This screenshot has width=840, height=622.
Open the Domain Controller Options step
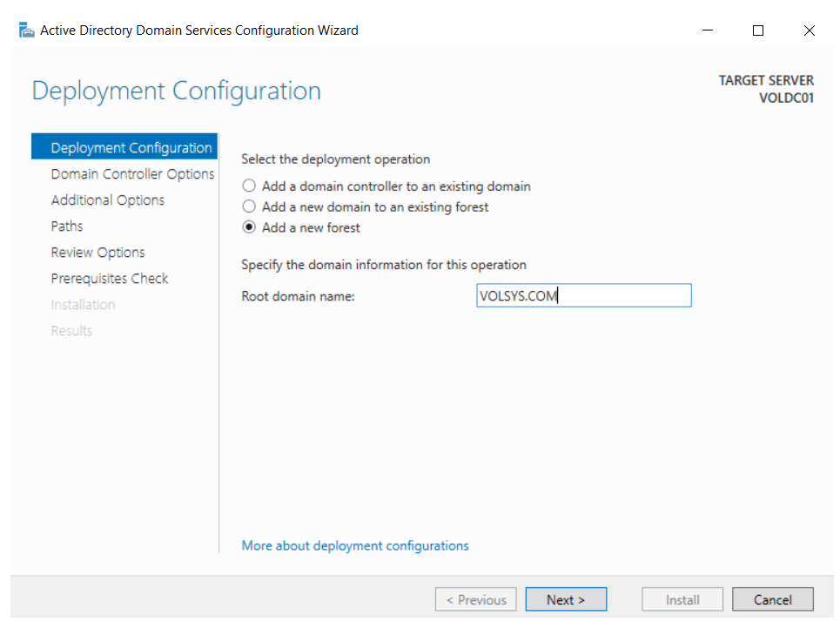(132, 174)
